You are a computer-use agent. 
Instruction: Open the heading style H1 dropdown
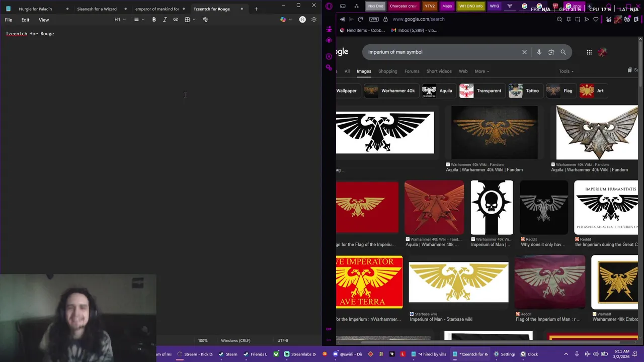tap(120, 20)
